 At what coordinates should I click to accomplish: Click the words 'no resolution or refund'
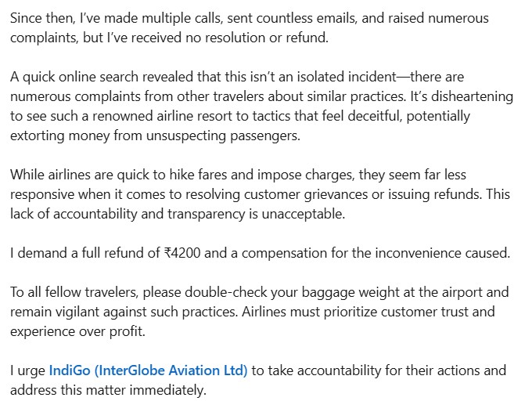(x=257, y=38)
